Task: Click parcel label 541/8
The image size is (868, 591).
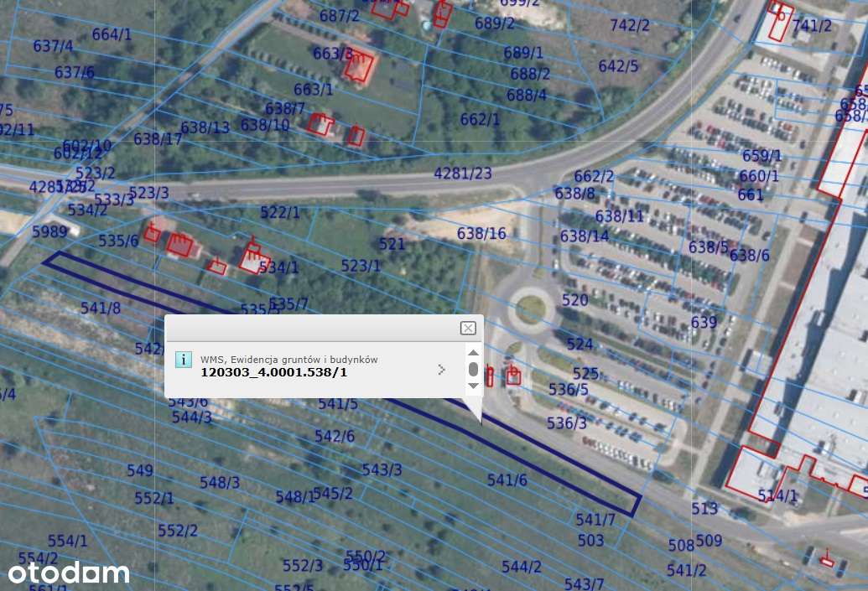Action: coord(101,308)
